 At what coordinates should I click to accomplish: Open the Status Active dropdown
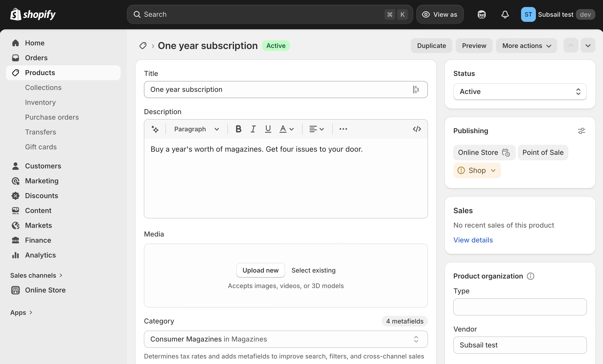tap(520, 92)
